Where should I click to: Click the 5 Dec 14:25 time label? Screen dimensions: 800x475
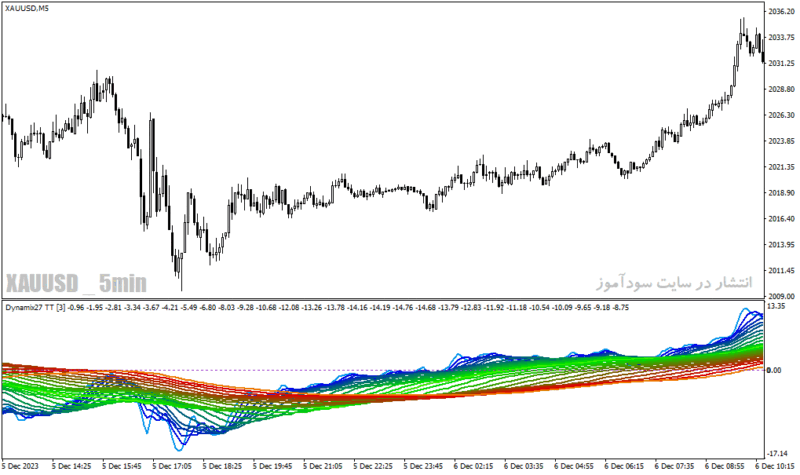[71, 466]
